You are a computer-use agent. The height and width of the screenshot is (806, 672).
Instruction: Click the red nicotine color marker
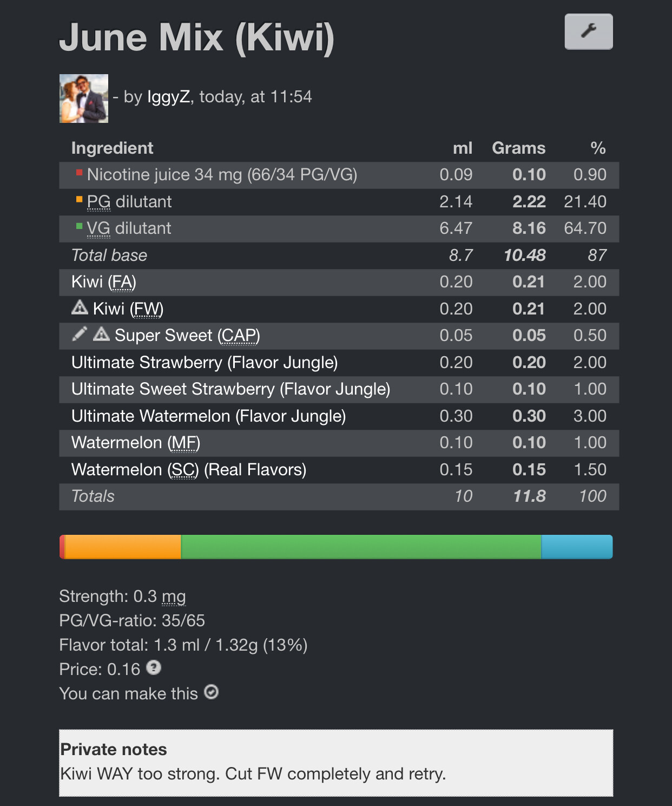pos(80,173)
